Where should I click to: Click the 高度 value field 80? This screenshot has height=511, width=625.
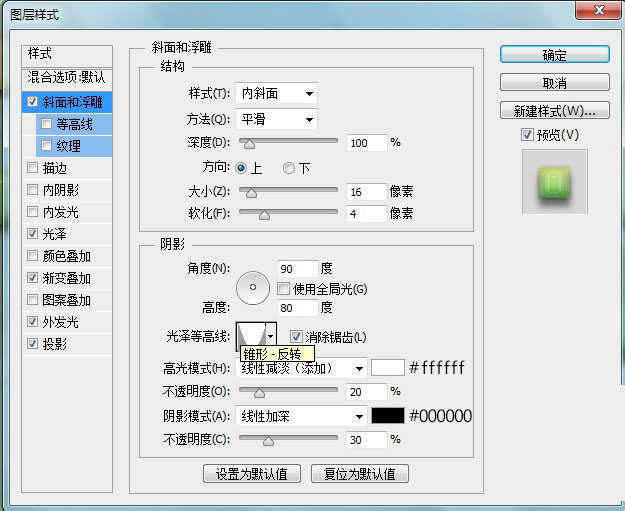(x=297, y=308)
